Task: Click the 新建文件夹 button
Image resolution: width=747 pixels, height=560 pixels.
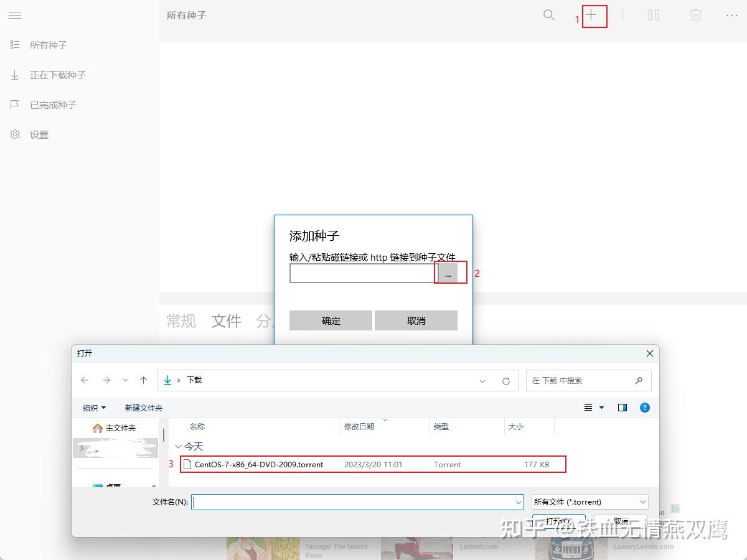Action: tap(144, 408)
